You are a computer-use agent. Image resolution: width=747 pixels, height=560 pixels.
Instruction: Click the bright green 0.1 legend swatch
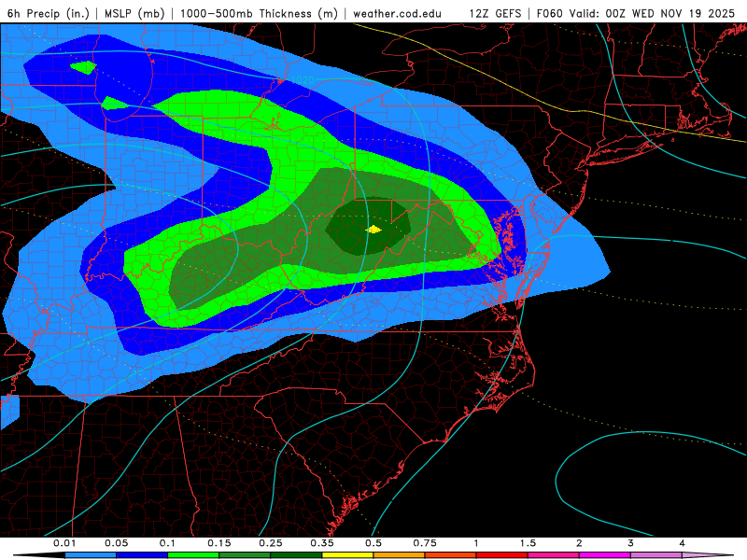coord(193,555)
